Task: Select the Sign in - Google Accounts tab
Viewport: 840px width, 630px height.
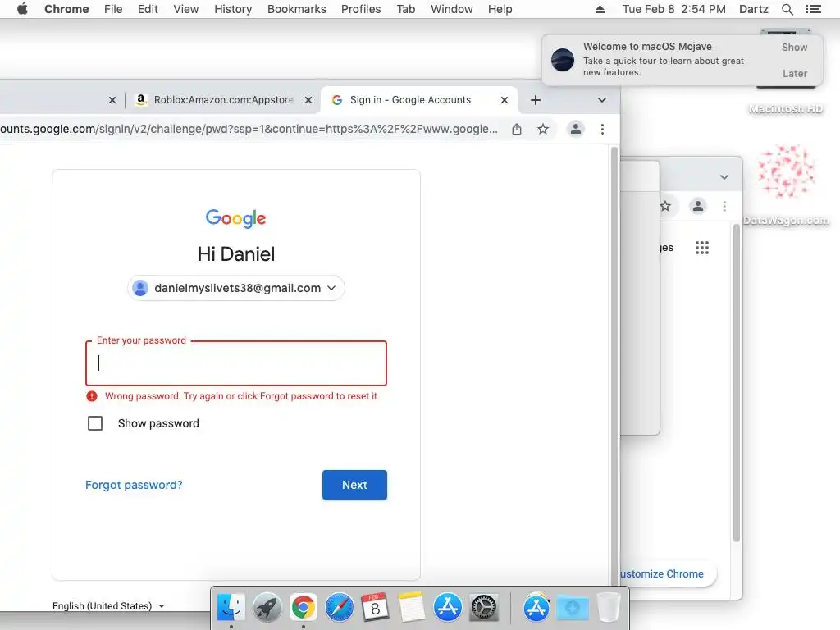Action: point(419,100)
